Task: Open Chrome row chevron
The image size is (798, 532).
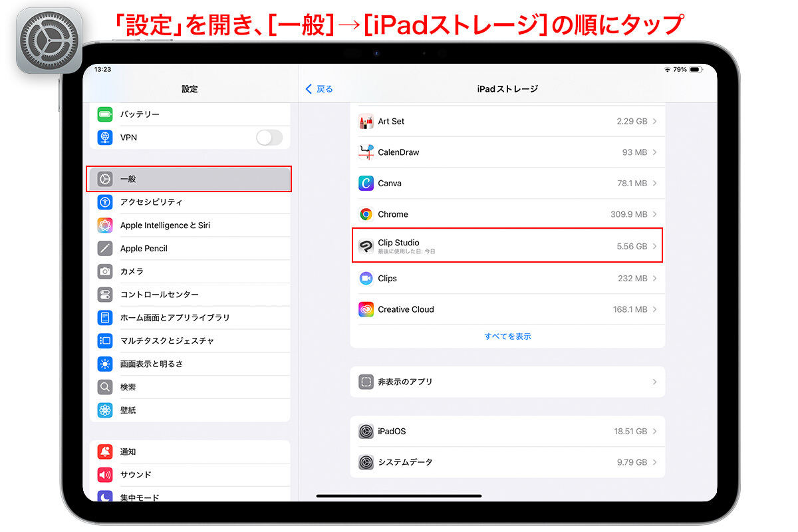Action: coord(655,214)
